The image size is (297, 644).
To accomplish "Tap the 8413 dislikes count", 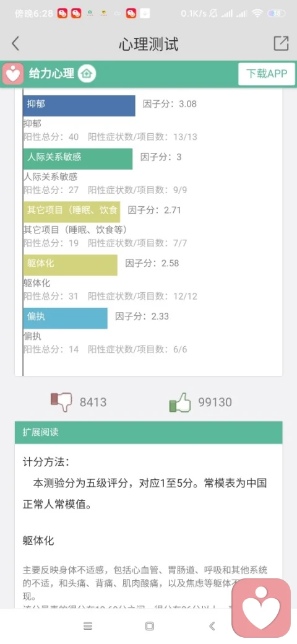I will point(93,402).
